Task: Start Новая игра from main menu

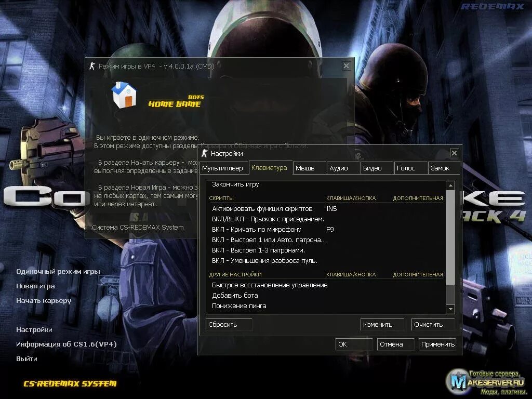Action: coord(35,286)
